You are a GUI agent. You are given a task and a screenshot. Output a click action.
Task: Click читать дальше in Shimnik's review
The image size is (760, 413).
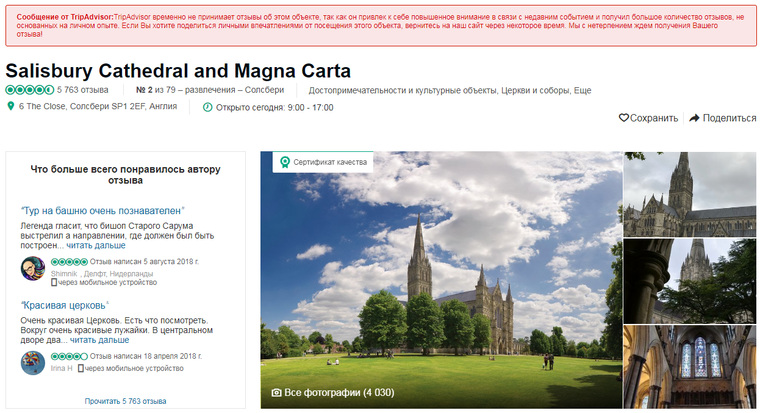pos(95,246)
